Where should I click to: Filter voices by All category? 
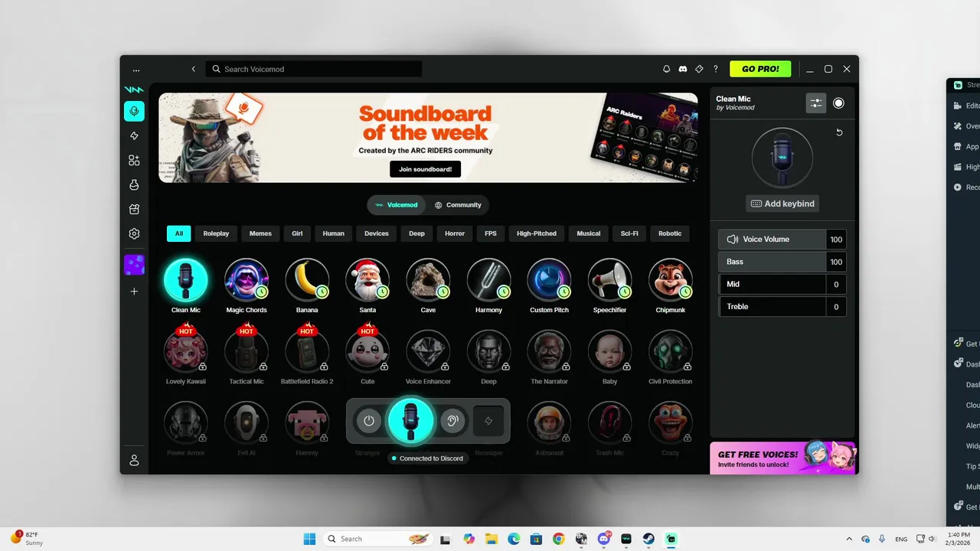(179, 233)
